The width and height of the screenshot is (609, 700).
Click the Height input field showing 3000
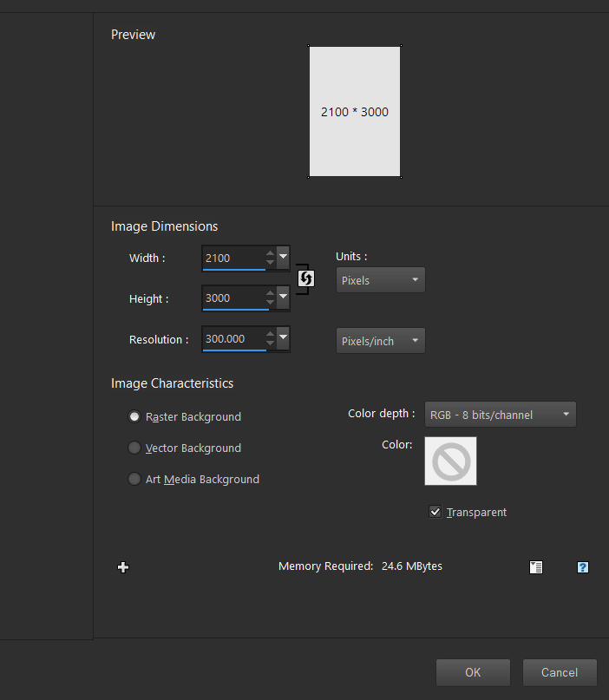pos(234,298)
